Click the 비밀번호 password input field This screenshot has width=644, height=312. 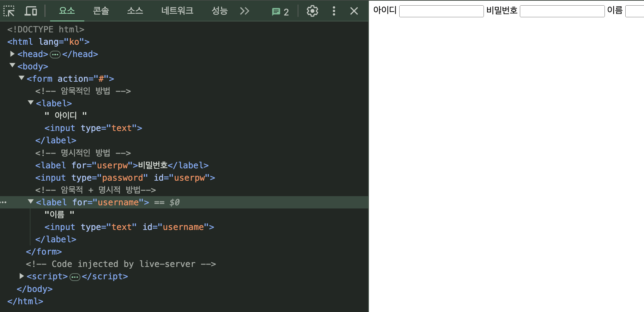coord(562,11)
